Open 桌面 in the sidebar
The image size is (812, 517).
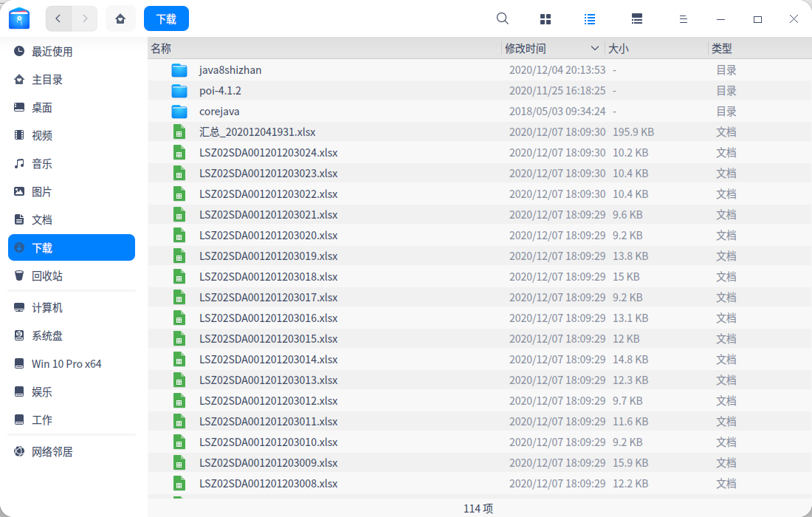point(72,107)
